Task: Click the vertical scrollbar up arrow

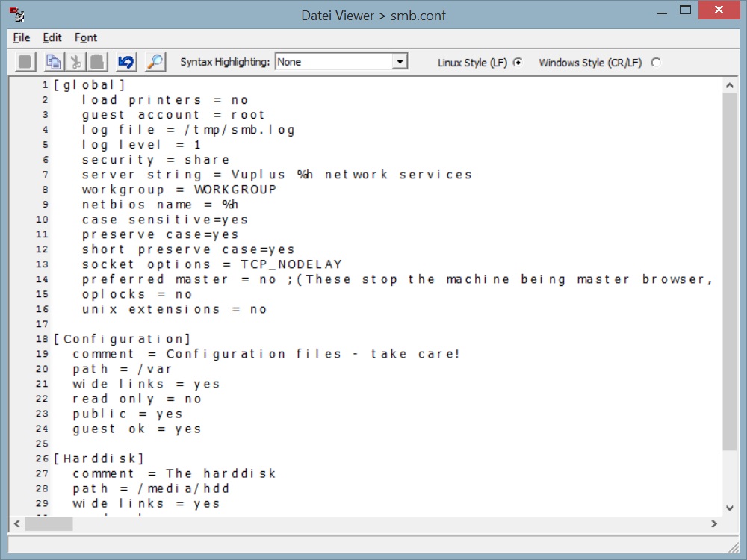Action: click(x=729, y=85)
